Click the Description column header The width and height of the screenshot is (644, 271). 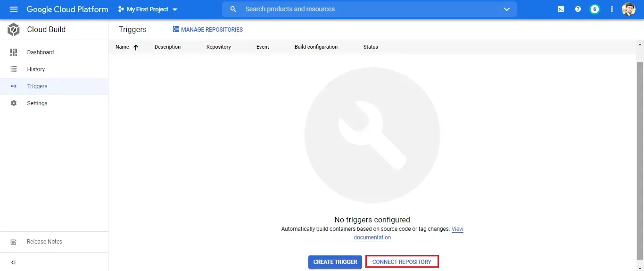click(x=167, y=47)
